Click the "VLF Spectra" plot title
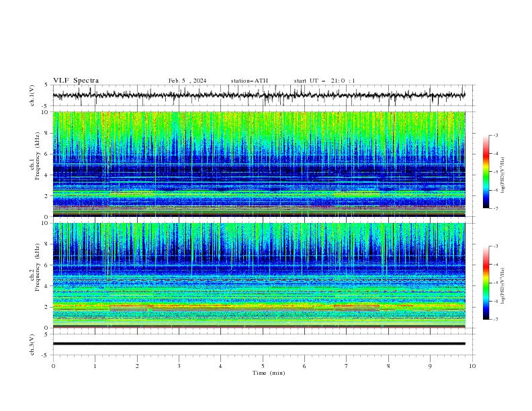The image size is (532, 411). 76,81
